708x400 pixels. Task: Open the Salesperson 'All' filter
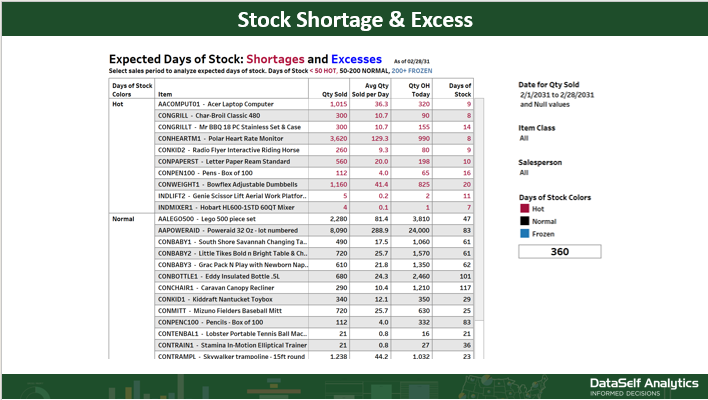524,172
